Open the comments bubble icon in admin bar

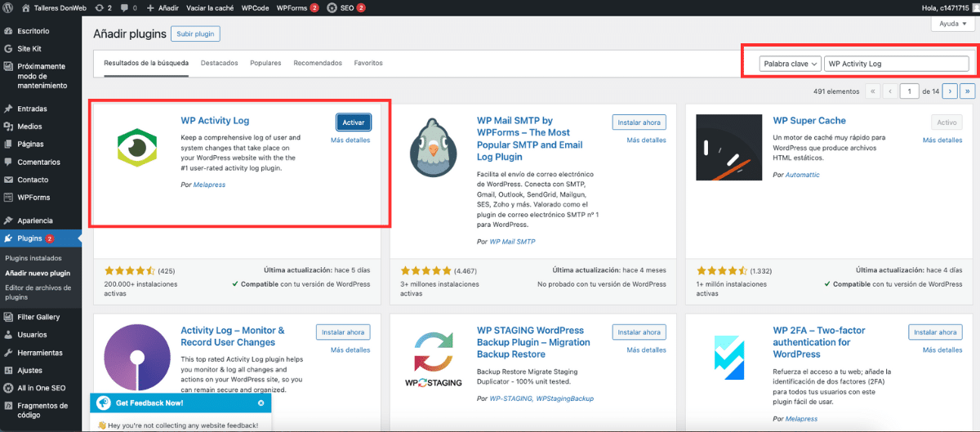pyautogui.click(x=127, y=7)
